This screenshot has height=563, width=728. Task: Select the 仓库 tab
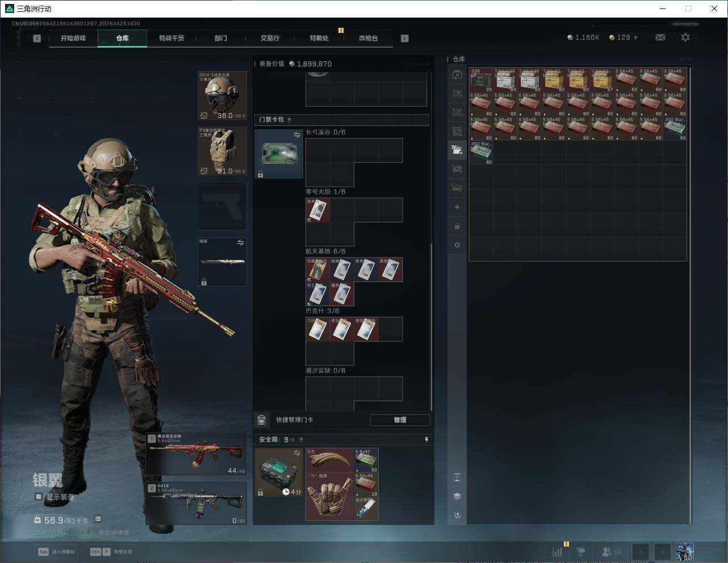[x=123, y=38]
